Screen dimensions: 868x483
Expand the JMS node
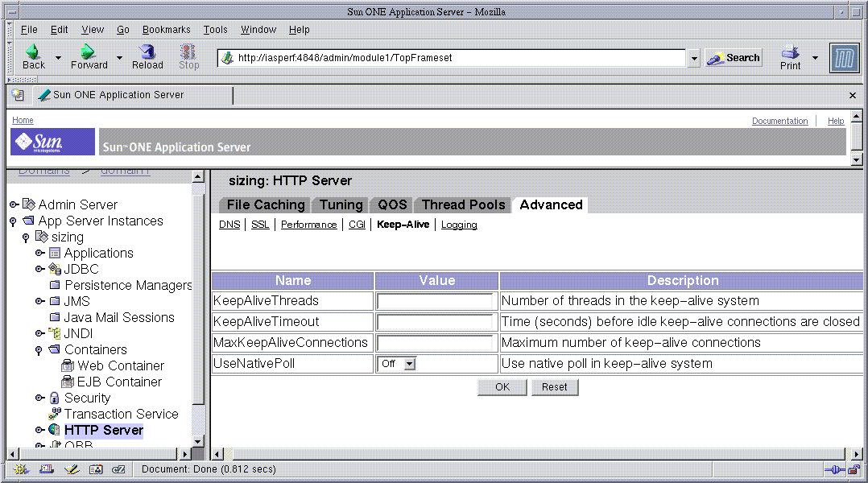39,301
